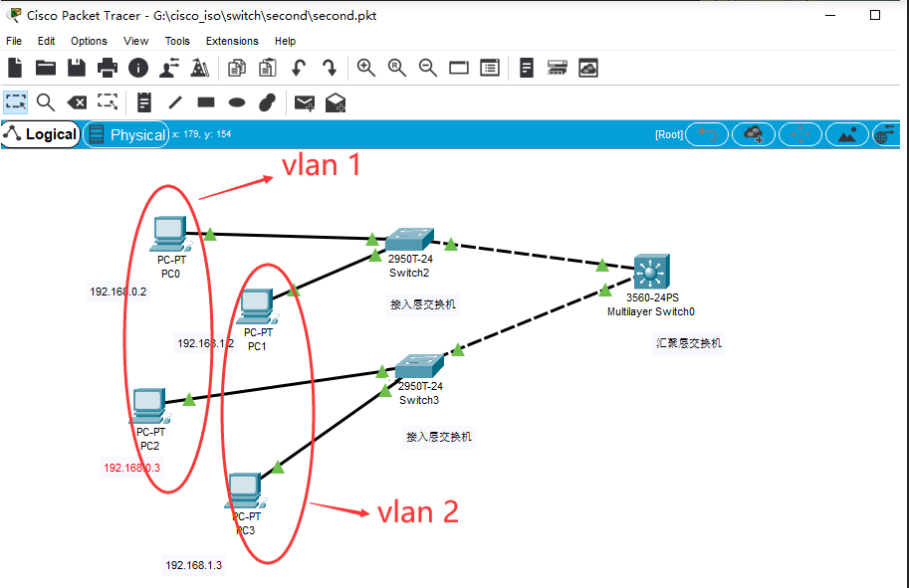Viewport: 909px width, 588px height.
Task: Draw a line with the Line tool
Action: pos(175,103)
